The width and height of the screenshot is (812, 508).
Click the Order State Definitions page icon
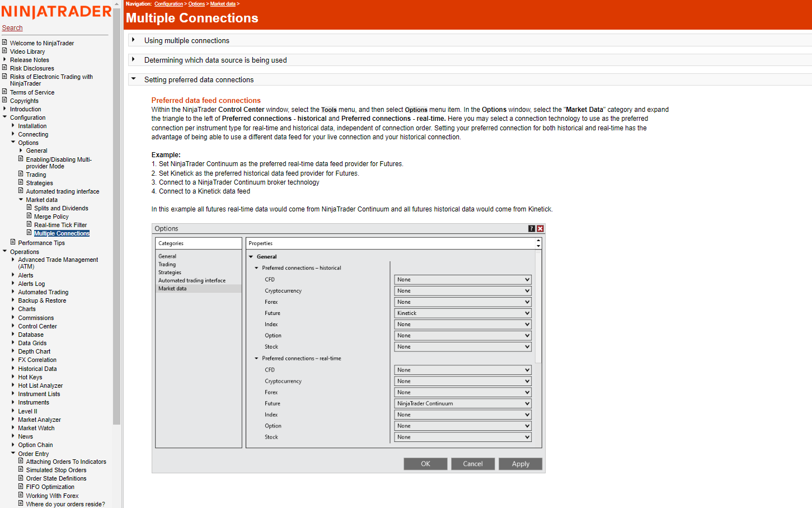(x=21, y=478)
